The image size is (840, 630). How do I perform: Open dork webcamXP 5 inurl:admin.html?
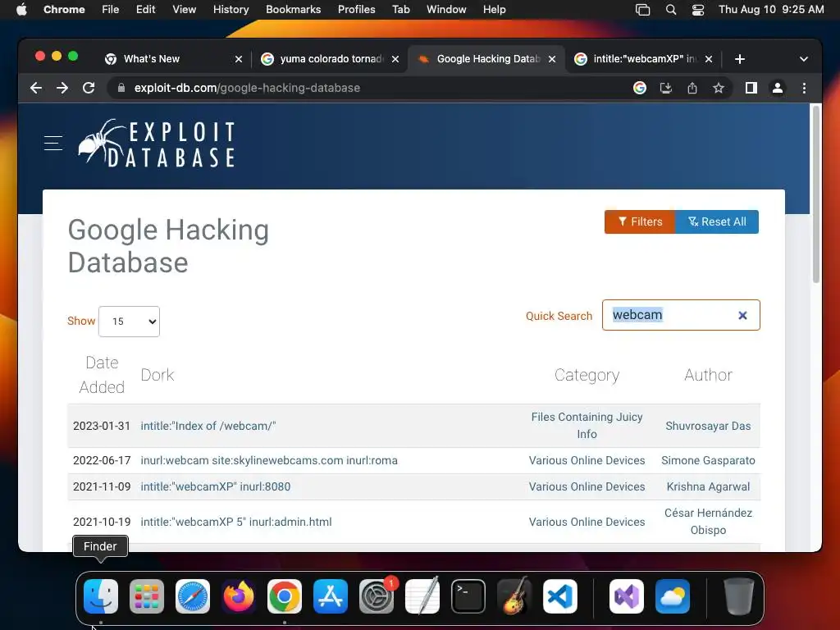pyautogui.click(x=235, y=522)
